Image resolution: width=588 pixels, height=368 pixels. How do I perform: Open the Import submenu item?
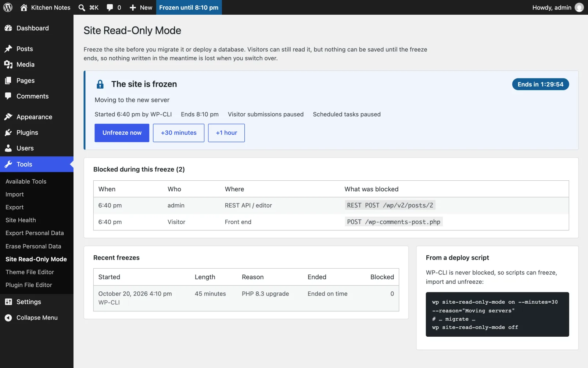15,194
